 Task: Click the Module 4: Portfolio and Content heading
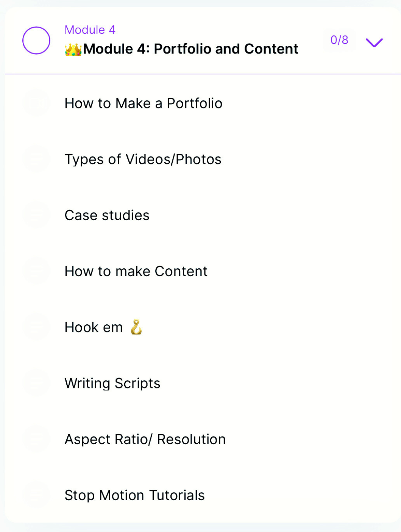(x=191, y=49)
